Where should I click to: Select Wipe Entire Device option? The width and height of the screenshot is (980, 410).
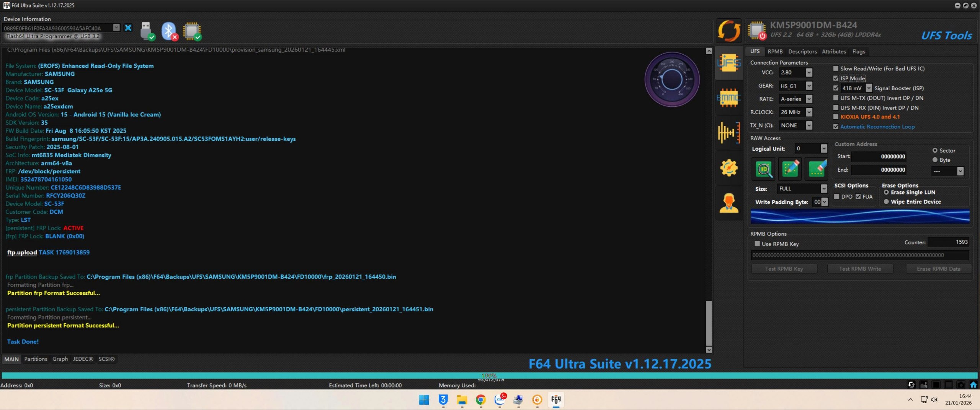(886, 202)
